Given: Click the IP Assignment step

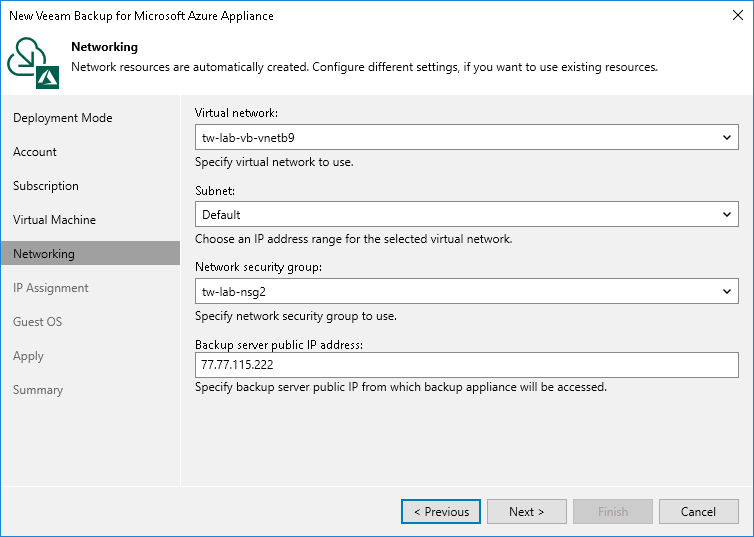Looking at the screenshot, I should point(51,288).
